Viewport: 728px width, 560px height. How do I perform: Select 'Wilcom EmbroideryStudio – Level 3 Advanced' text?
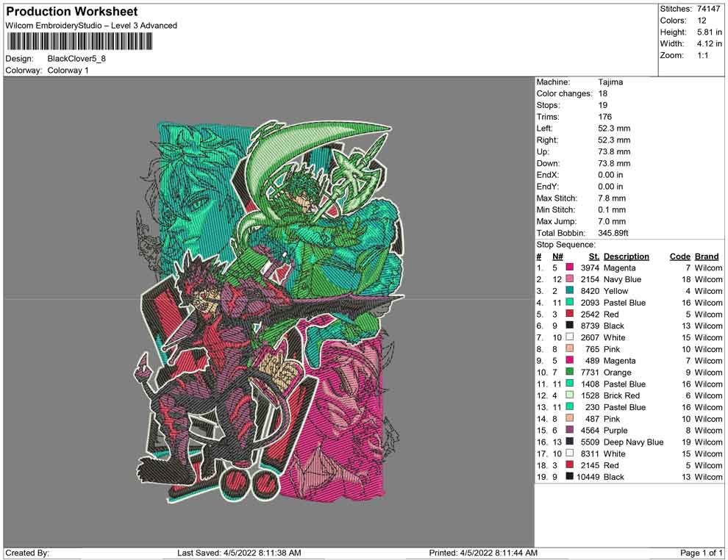(x=91, y=26)
